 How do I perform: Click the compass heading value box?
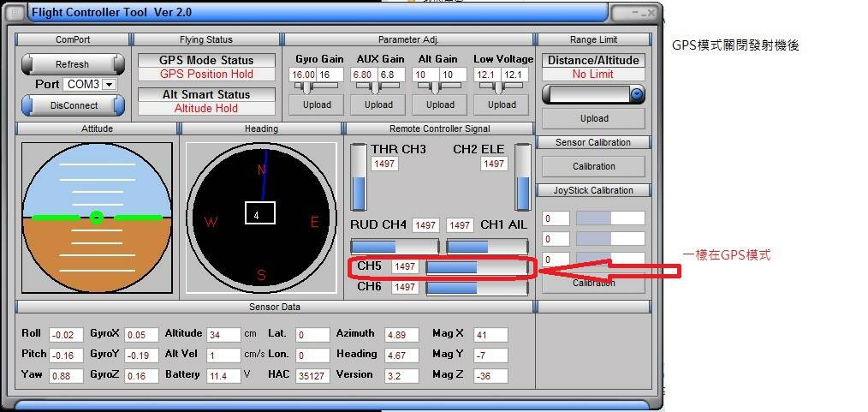click(x=259, y=213)
